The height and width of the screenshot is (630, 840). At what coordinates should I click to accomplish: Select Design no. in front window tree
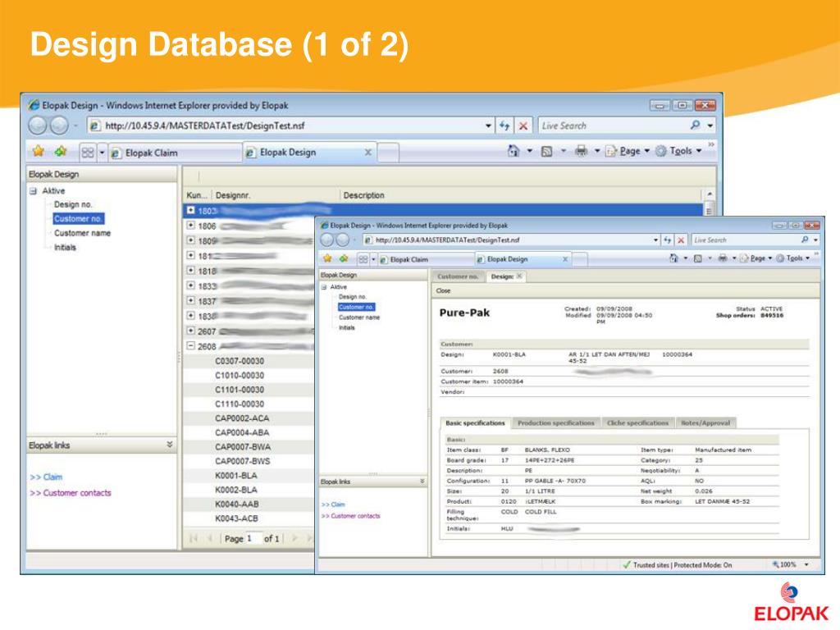point(353,297)
